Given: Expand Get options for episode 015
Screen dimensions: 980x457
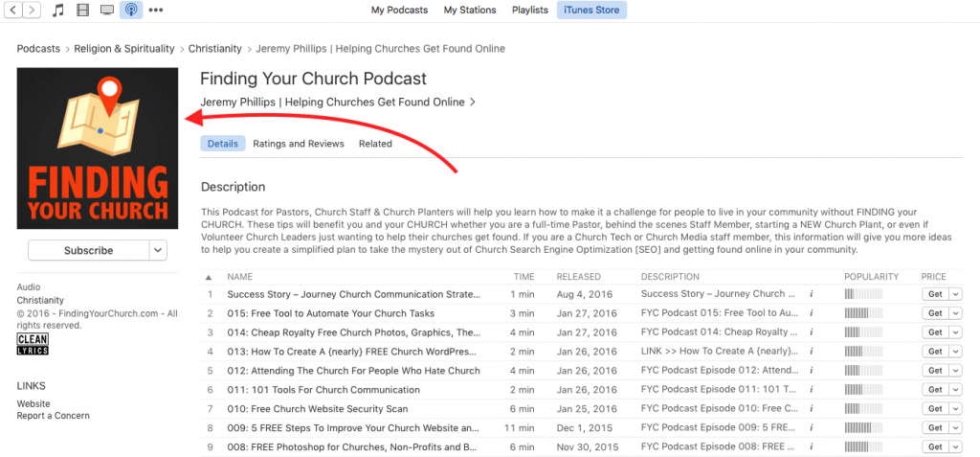Looking at the screenshot, I should pyautogui.click(x=956, y=313).
